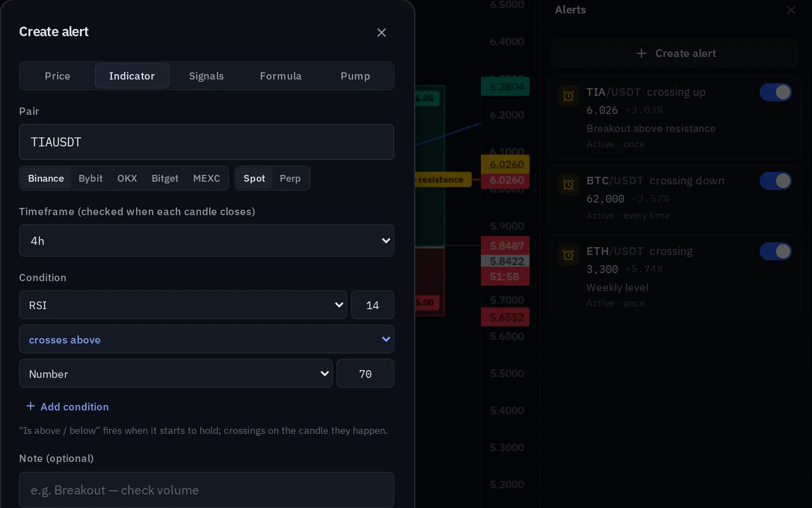This screenshot has width=812, height=508.
Task: Click the Weekly level note text
Action: pyautogui.click(x=618, y=288)
